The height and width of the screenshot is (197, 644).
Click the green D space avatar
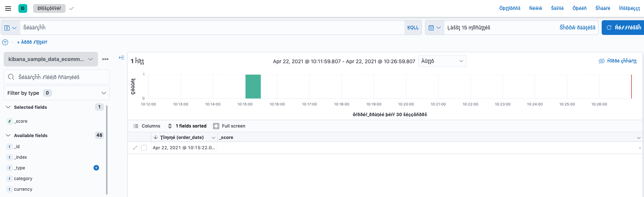click(x=23, y=8)
